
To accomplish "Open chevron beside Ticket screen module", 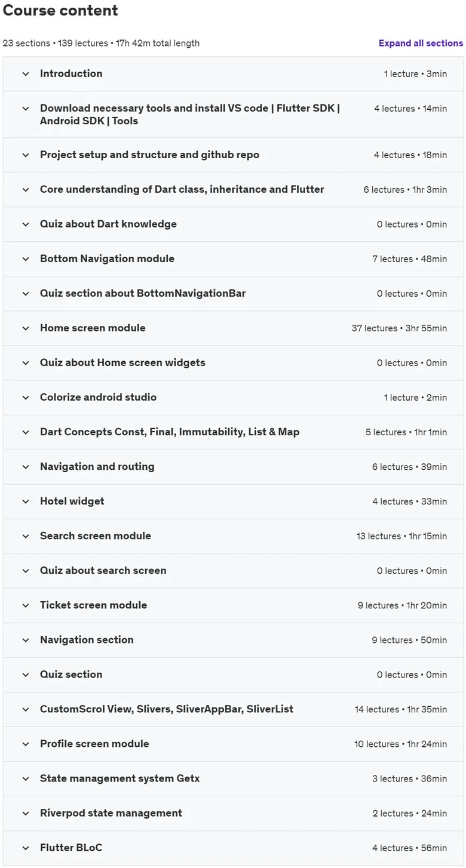I will tap(26, 605).
